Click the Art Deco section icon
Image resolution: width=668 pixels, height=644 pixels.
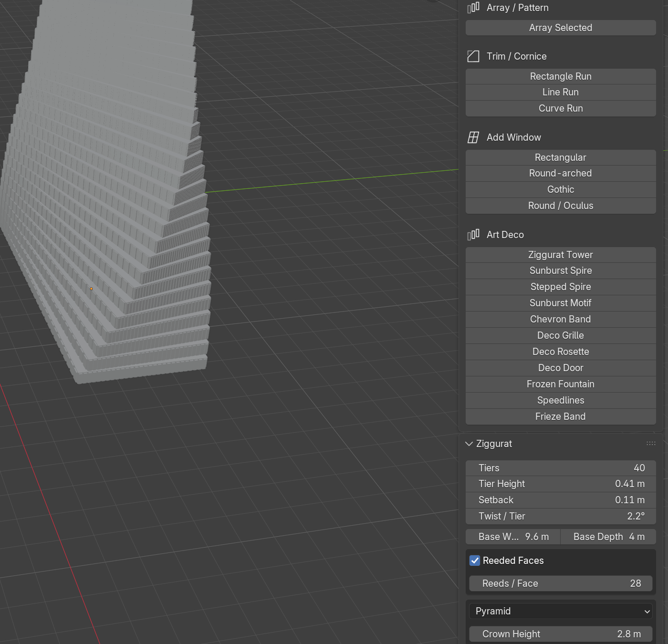click(473, 235)
